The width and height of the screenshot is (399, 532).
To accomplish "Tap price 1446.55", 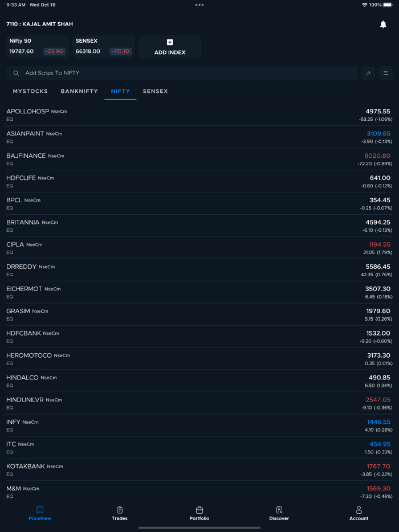I will point(378,422).
